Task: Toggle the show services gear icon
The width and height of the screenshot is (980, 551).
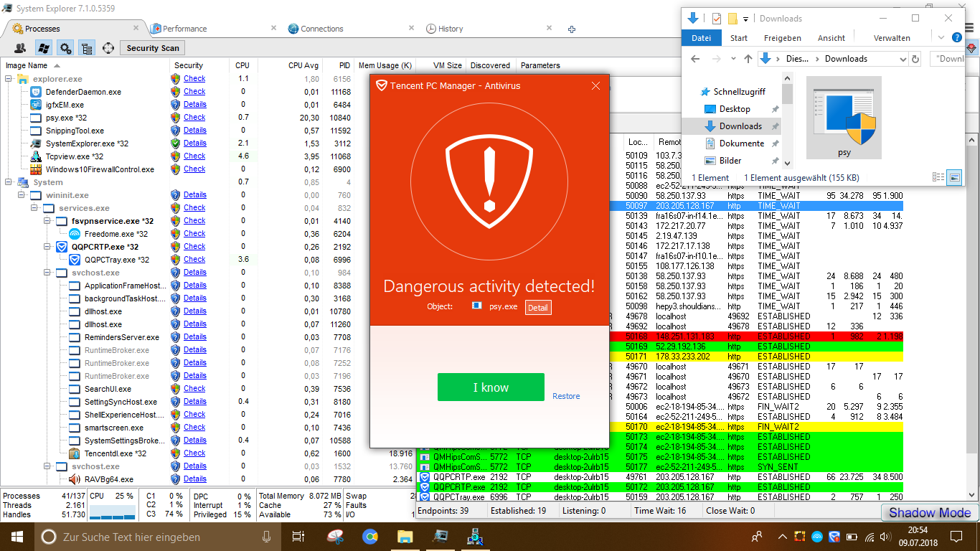Action: [x=65, y=48]
